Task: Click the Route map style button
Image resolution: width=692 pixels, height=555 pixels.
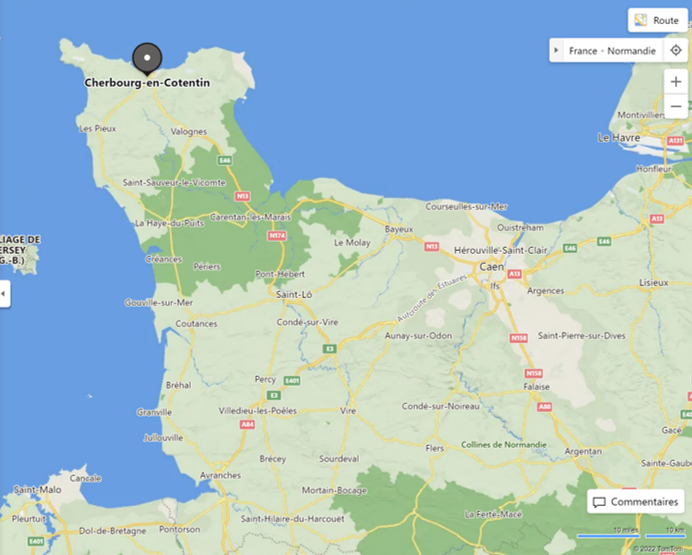Action: pyautogui.click(x=657, y=20)
